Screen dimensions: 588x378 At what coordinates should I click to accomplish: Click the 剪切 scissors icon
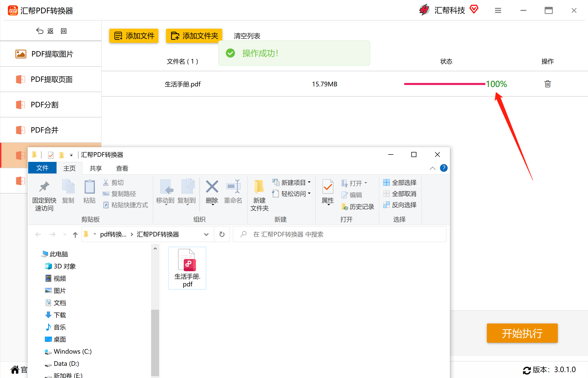pos(106,182)
